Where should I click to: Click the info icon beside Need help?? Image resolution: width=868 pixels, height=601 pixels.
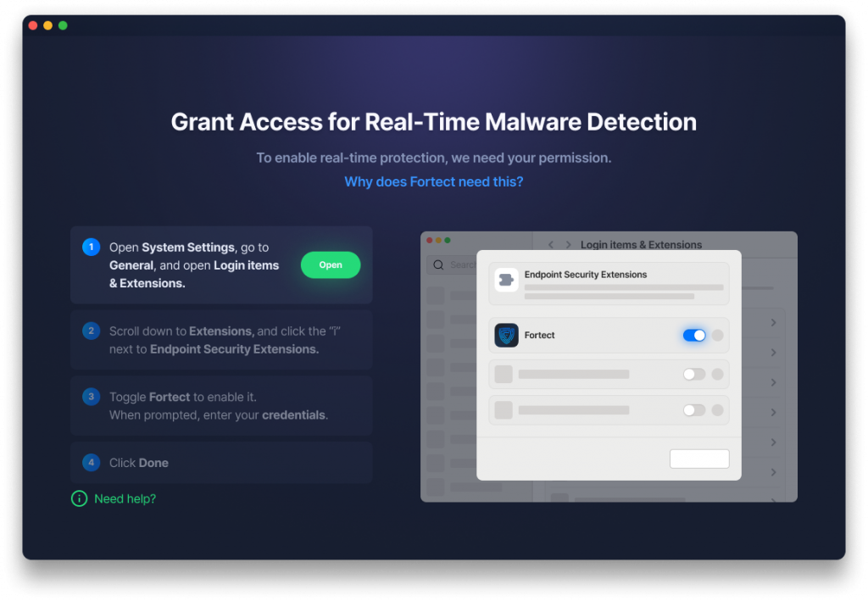[x=79, y=498]
